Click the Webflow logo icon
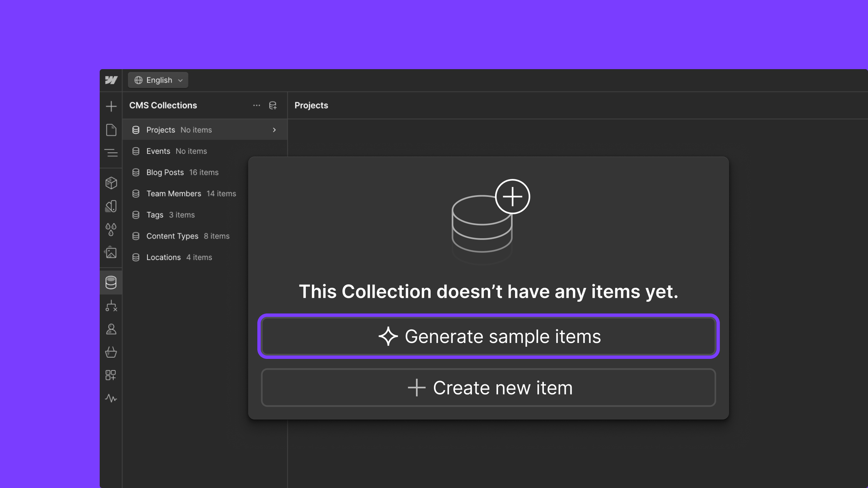The height and width of the screenshot is (488, 868). [111, 80]
